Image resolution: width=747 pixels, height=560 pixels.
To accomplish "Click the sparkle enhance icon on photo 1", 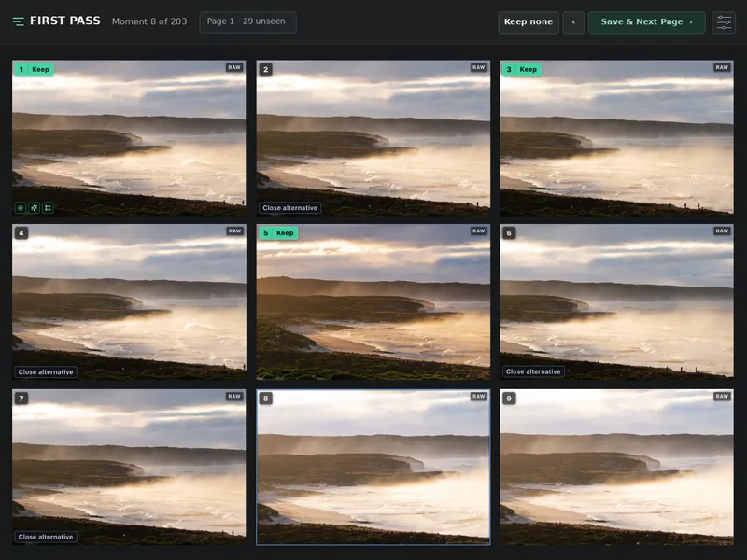I will (34, 208).
